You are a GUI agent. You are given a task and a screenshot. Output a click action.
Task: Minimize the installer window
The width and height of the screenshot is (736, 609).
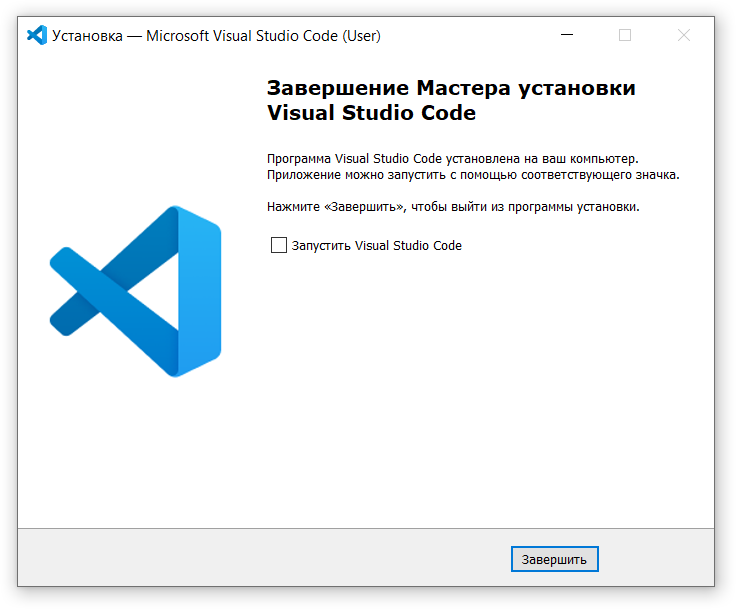click(x=567, y=36)
